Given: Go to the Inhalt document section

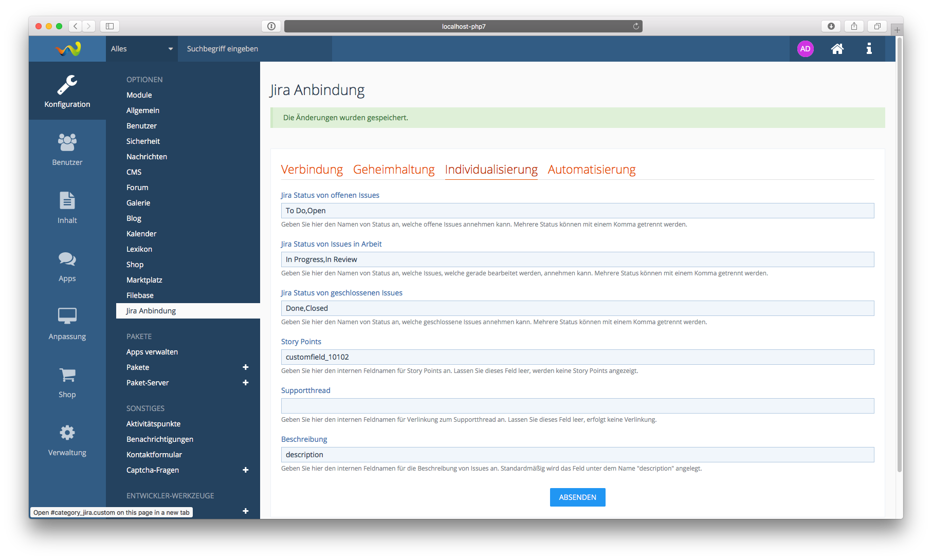Looking at the screenshot, I should 67,207.
